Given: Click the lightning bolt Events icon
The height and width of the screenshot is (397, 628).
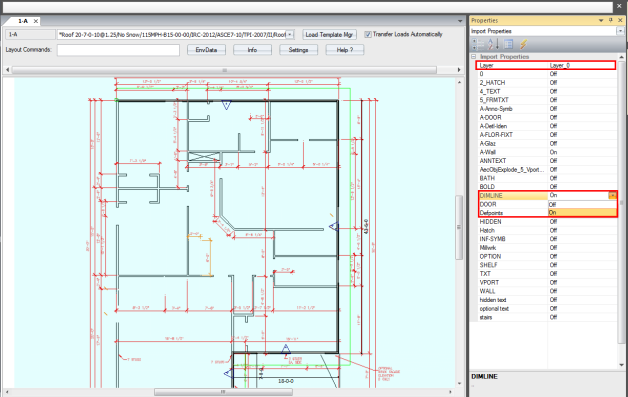Looking at the screenshot, I should click(x=523, y=44).
